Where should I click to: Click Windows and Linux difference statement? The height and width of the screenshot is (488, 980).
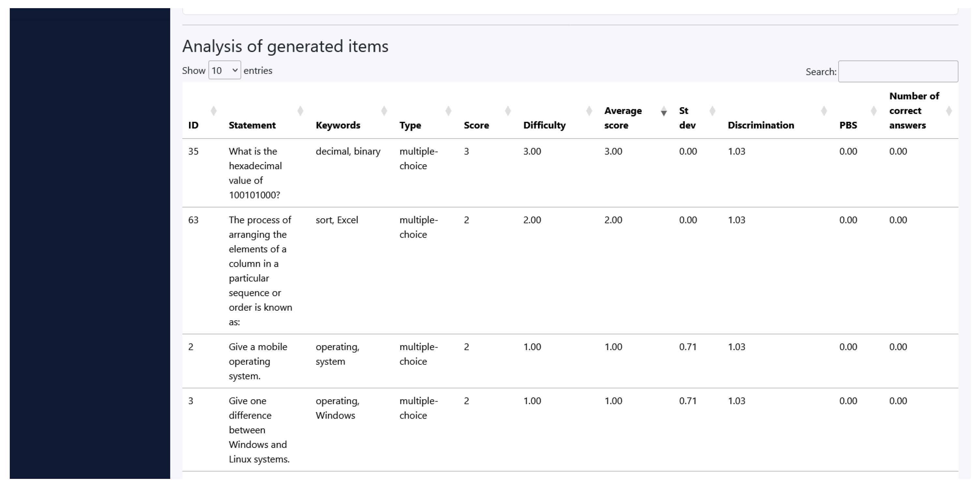[259, 430]
